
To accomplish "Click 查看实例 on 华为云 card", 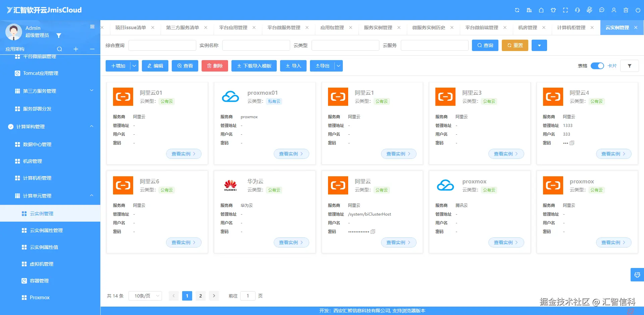I will (x=291, y=242).
